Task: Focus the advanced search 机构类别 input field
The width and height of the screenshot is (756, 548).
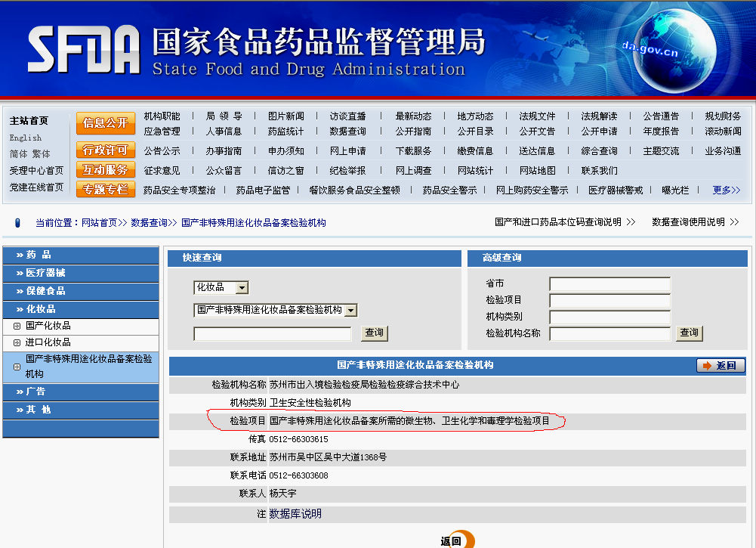Action: pyautogui.click(x=610, y=317)
